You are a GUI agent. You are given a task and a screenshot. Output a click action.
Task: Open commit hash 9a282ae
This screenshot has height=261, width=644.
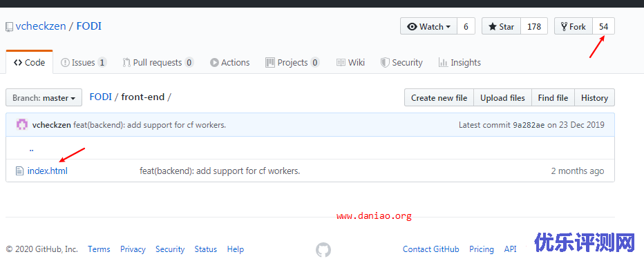[x=529, y=125]
